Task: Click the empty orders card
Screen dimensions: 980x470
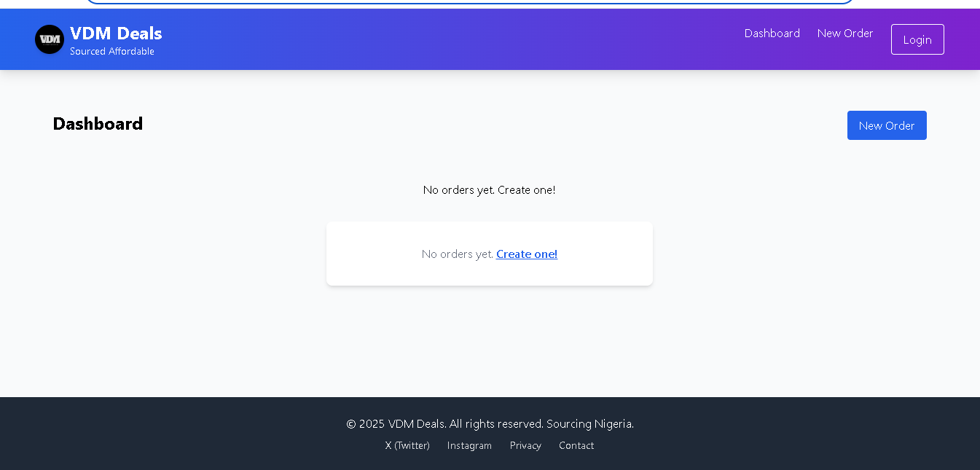Action: (490, 253)
